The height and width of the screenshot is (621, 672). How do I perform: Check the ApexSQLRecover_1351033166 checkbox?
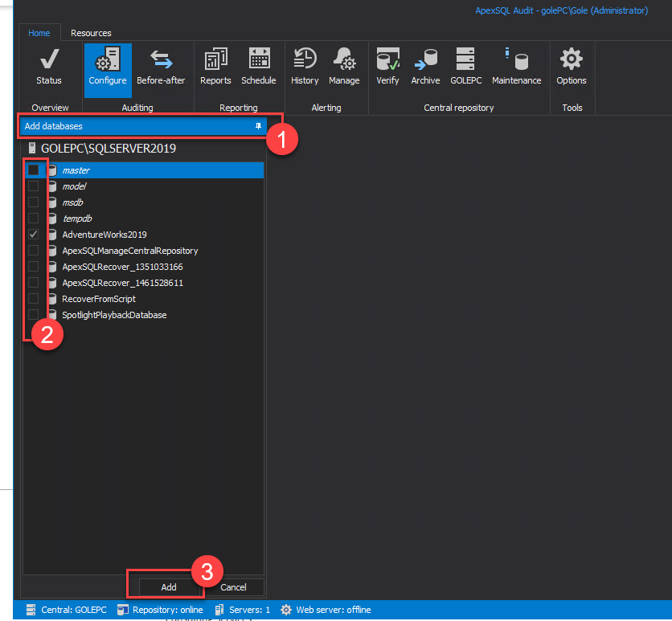pyautogui.click(x=33, y=267)
